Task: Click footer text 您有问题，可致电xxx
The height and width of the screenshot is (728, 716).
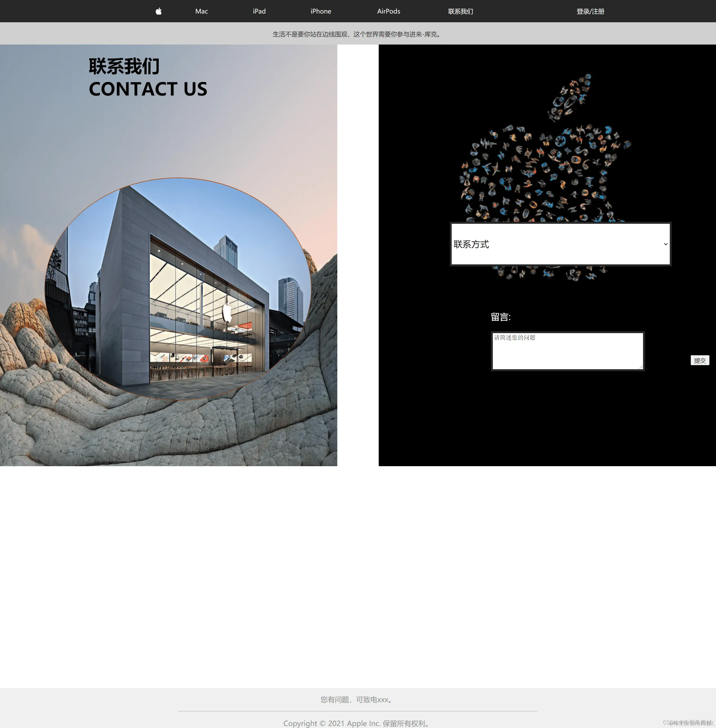Action: [x=357, y=700]
